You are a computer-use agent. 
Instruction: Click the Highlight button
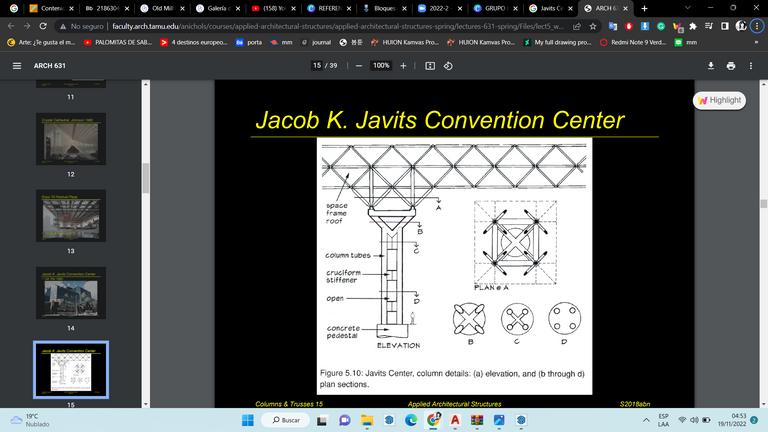[719, 100]
